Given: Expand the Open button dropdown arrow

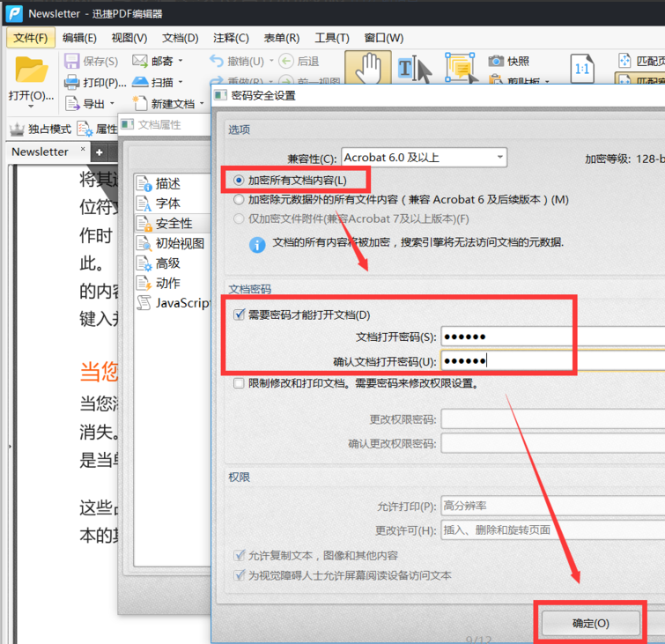Looking at the screenshot, I should click(31, 107).
